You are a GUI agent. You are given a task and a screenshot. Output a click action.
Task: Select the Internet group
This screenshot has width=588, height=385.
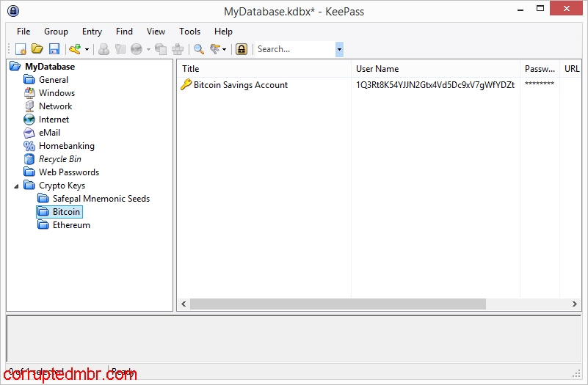click(x=54, y=120)
